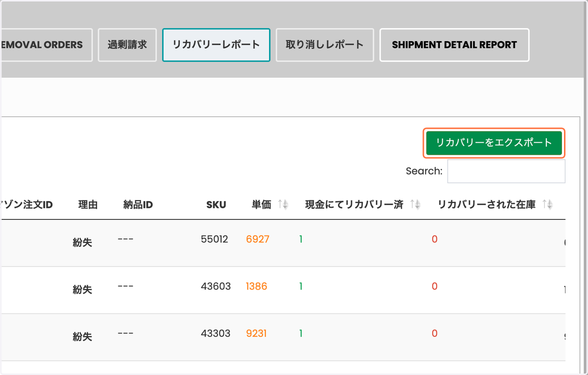Click 紛失 in the SKU 43303 row
Image resolution: width=588 pixels, height=375 pixels.
[x=82, y=337]
